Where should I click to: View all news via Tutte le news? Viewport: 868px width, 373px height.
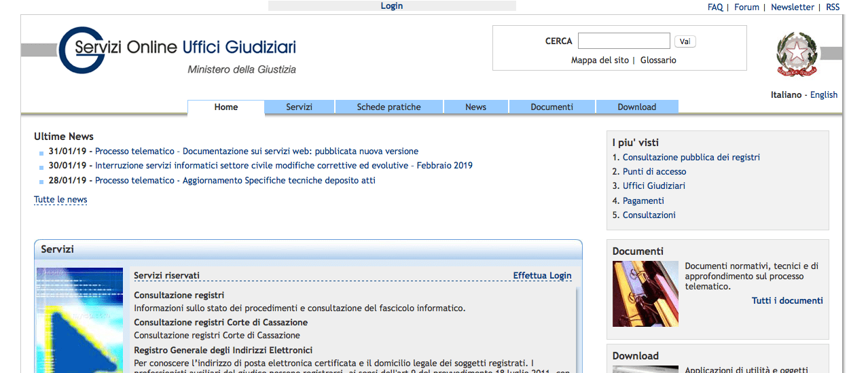60,200
